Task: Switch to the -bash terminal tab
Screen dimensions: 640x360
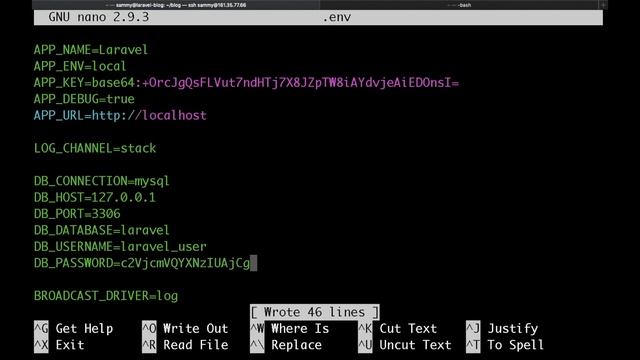Action: coord(460,5)
